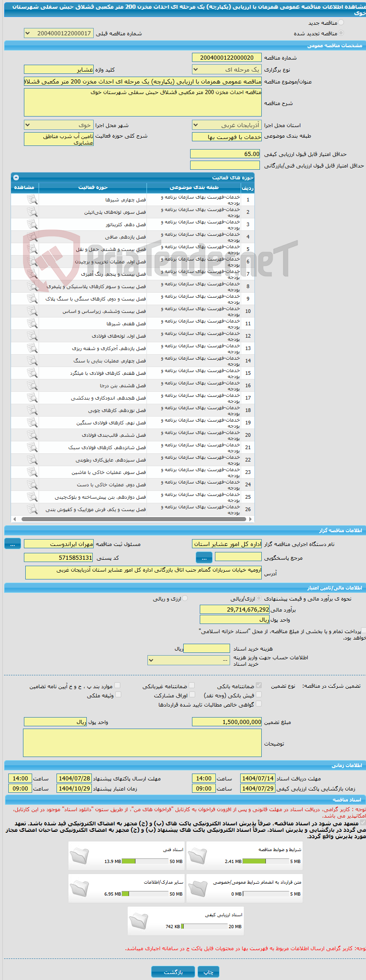Open view icon for activity row 13
The image size is (366, 980).
click(32, 348)
